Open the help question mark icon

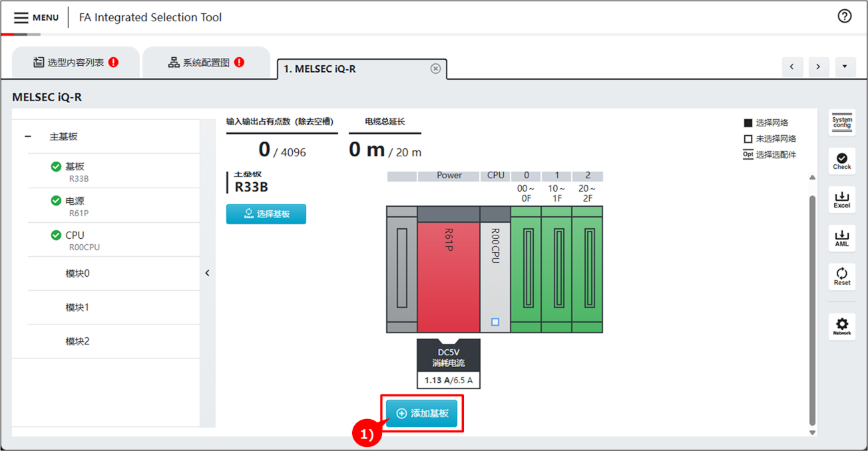click(845, 17)
